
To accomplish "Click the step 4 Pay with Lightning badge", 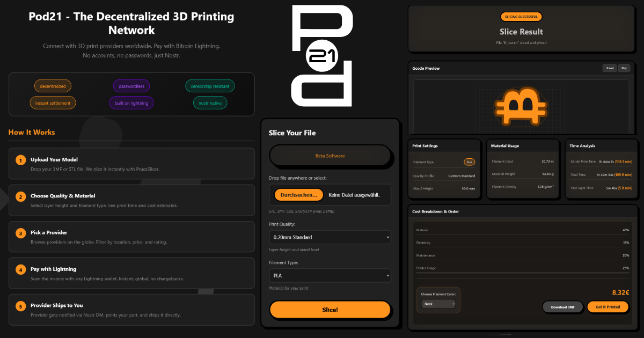I will 21,269.
